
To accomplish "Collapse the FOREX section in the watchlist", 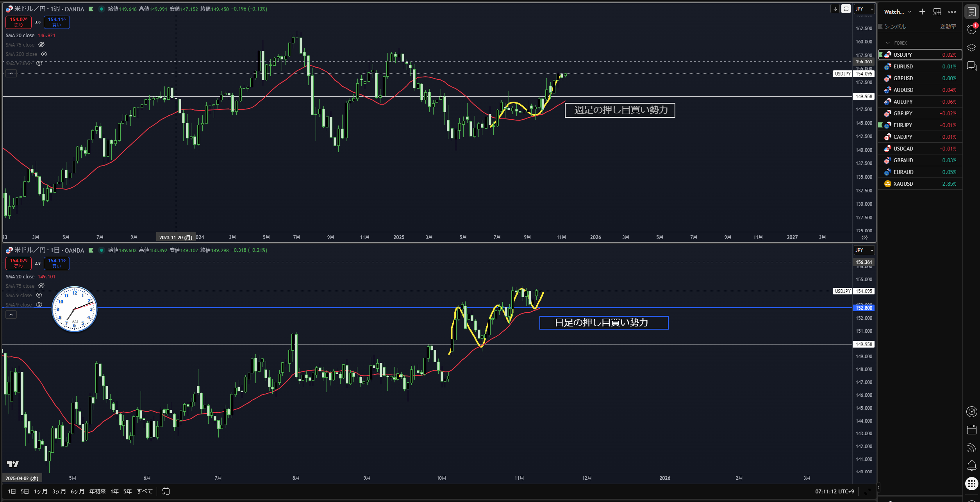I will pos(888,43).
